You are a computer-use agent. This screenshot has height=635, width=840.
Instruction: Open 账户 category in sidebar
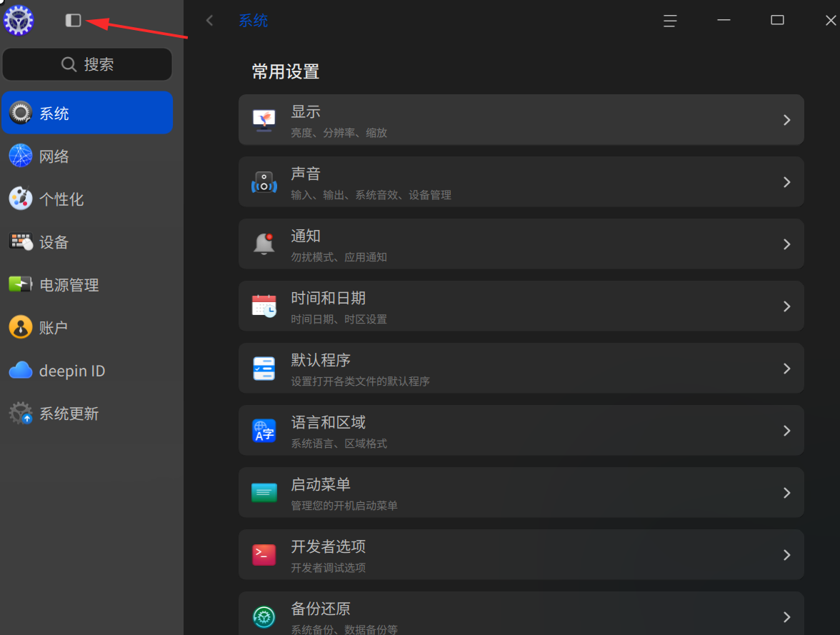pyautogui.click(x=87, y=327)
